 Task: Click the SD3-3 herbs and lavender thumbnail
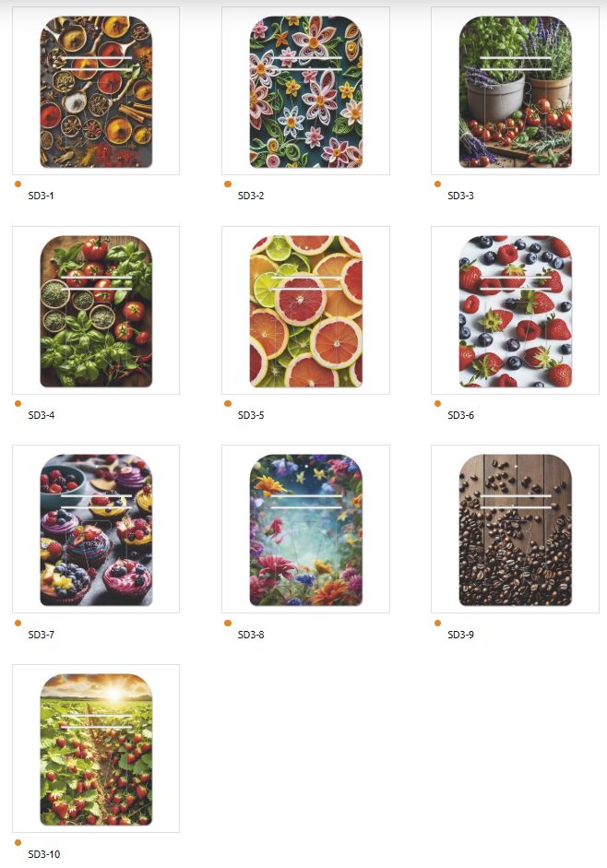pyautogui.click(x=515, y=91)
